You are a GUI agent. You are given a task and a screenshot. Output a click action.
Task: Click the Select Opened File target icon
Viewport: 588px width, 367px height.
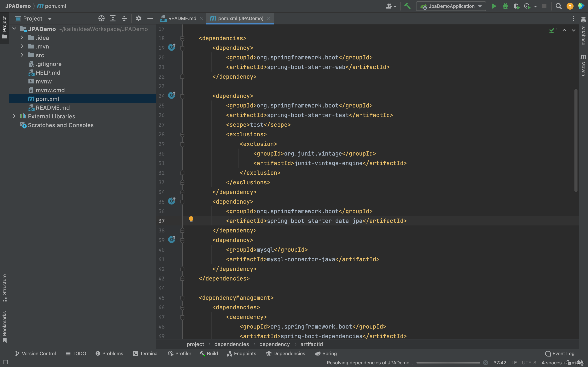[x=101, y=18]
